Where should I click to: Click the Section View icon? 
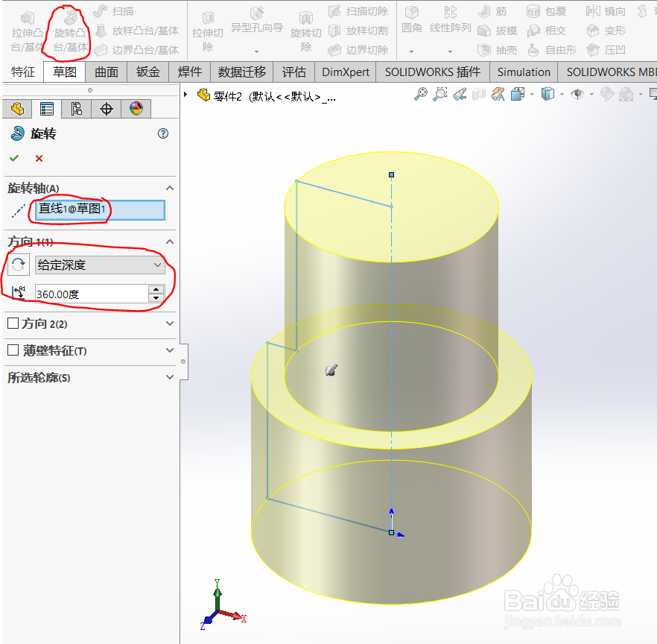(x=478, y=95)
